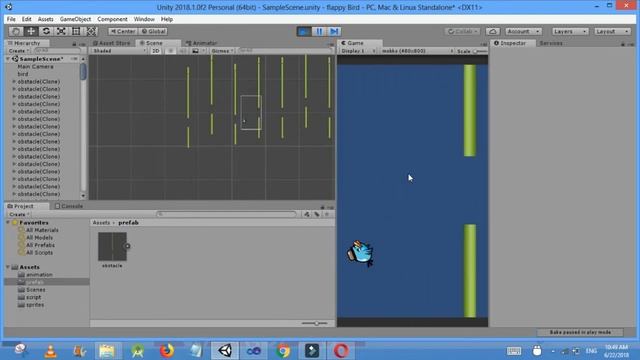Toggle Center pivot mode
This screenshot has width=640, height=360.
(123, 31)
